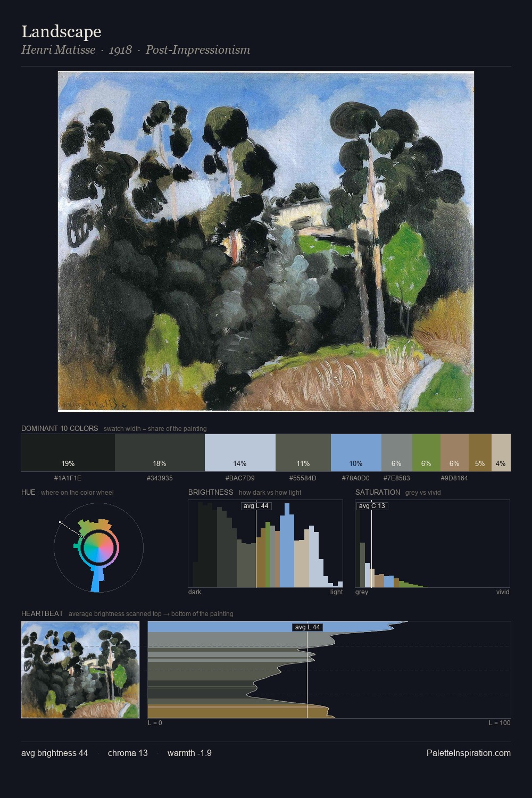
Task: Click the dark gold swatch labeled 5%
Action: 480,453
